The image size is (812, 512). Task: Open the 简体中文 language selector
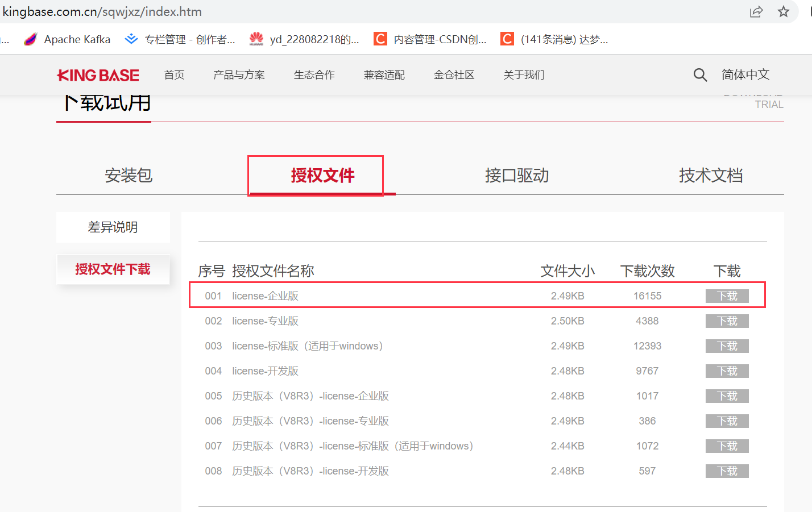click(x=745, y=74)
